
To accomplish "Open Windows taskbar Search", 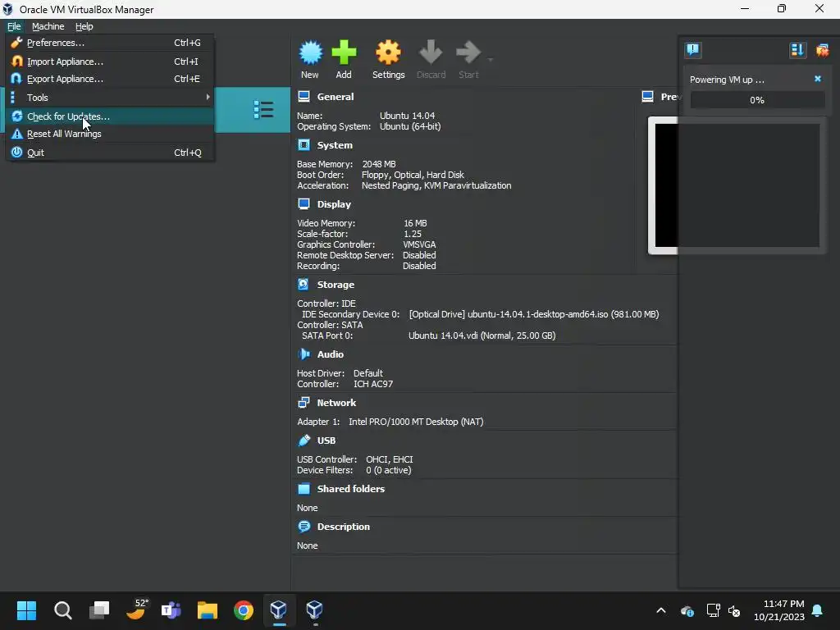I will (62, 609).
